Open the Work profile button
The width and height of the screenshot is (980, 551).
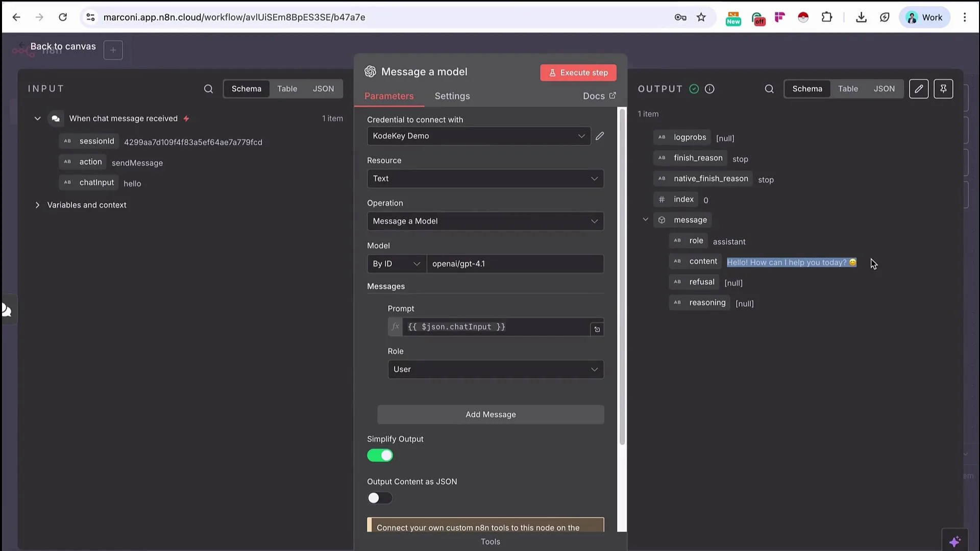924,17
